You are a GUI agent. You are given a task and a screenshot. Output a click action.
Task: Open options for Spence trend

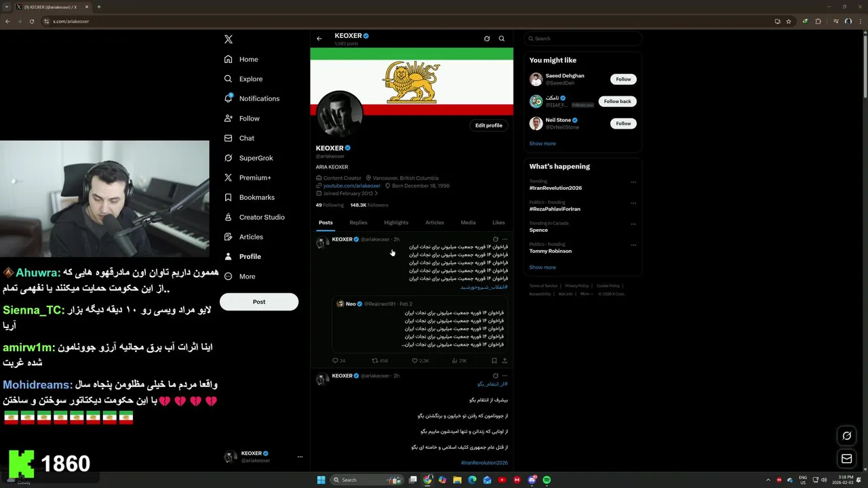tap(633, 224)
